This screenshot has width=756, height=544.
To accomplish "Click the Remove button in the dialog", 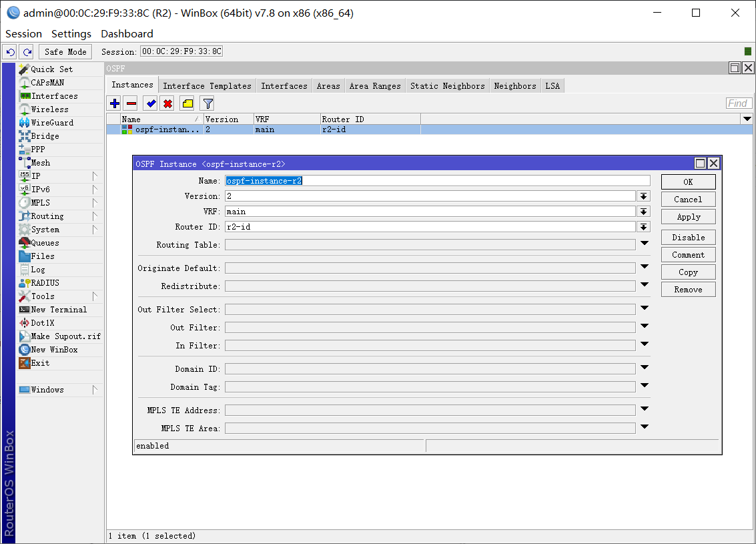I will (x=688, y=290).
